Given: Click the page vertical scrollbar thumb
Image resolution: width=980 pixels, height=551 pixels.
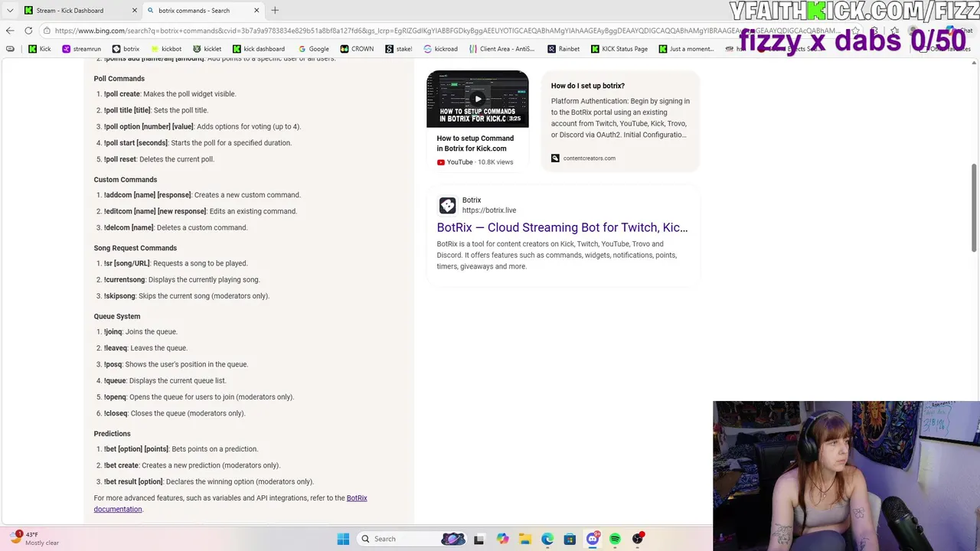Looking at the screenshot, I should click(x=974, y=207).
